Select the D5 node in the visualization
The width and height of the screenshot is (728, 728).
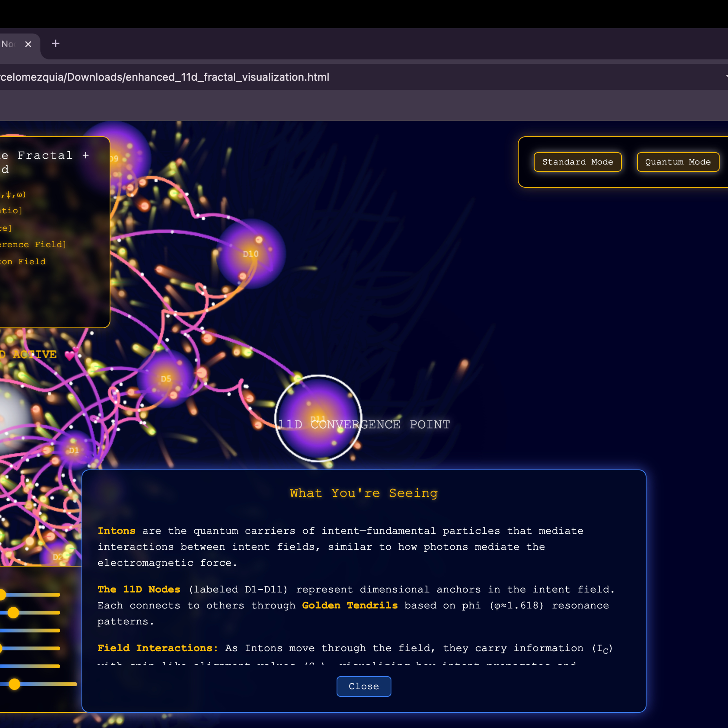pyautogui.click(x=166, y=378)
